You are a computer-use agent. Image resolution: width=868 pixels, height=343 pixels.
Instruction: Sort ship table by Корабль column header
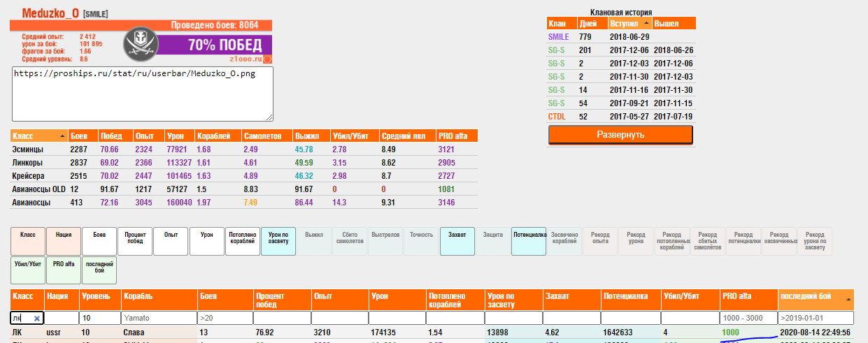[x=159, y=295]
